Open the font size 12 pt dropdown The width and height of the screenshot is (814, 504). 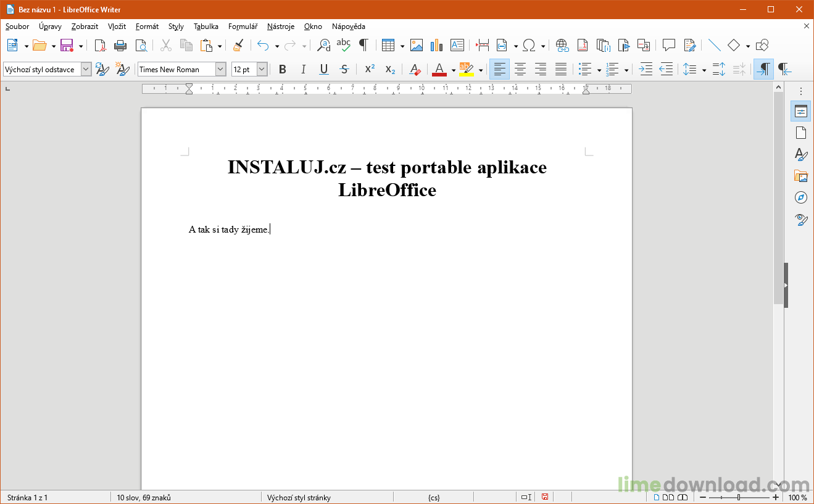pos(262,70)
